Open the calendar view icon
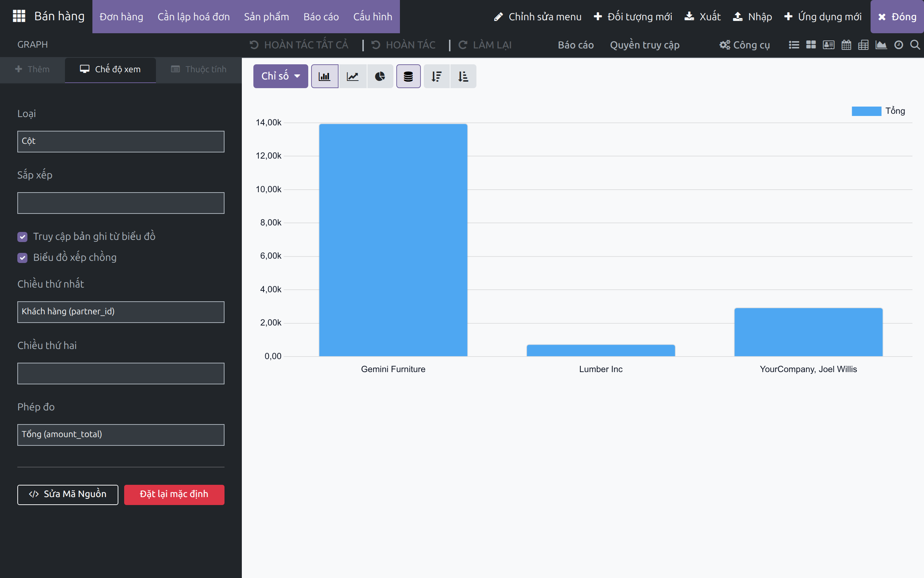Screen dimensions: 924x578 (x=846, y=45)
